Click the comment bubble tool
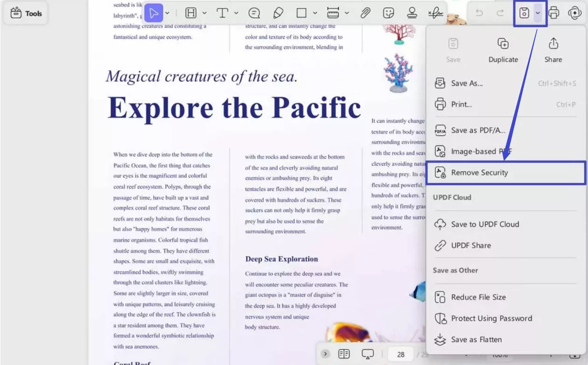Image resolution: width=588 pixels, height=365 pixels. [x=254, y=13]
